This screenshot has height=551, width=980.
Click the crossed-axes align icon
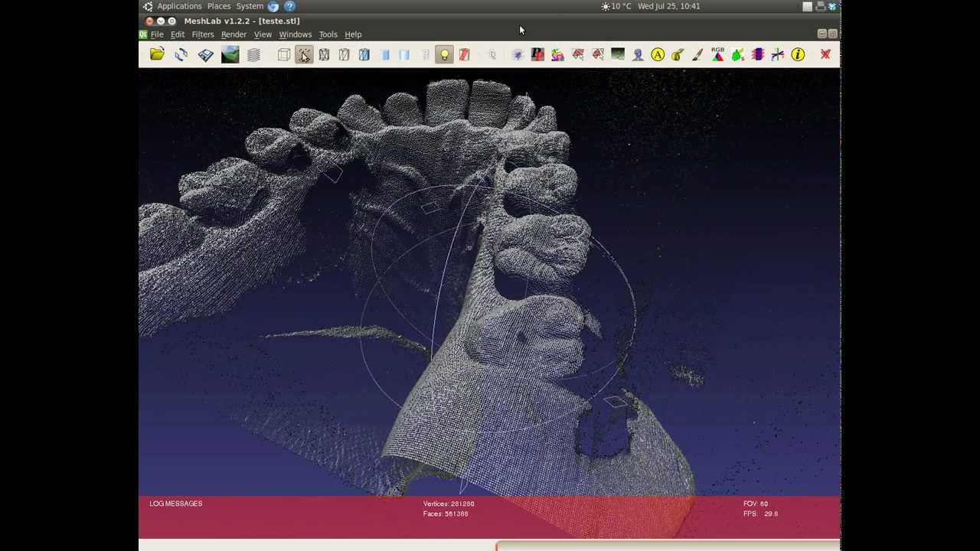(777, 54)
